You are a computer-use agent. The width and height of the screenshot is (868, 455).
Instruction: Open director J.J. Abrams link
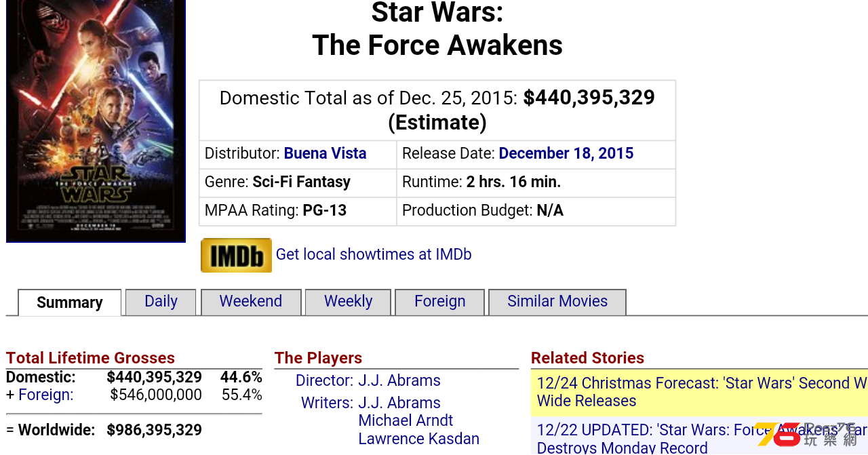(x=399, y=380)
